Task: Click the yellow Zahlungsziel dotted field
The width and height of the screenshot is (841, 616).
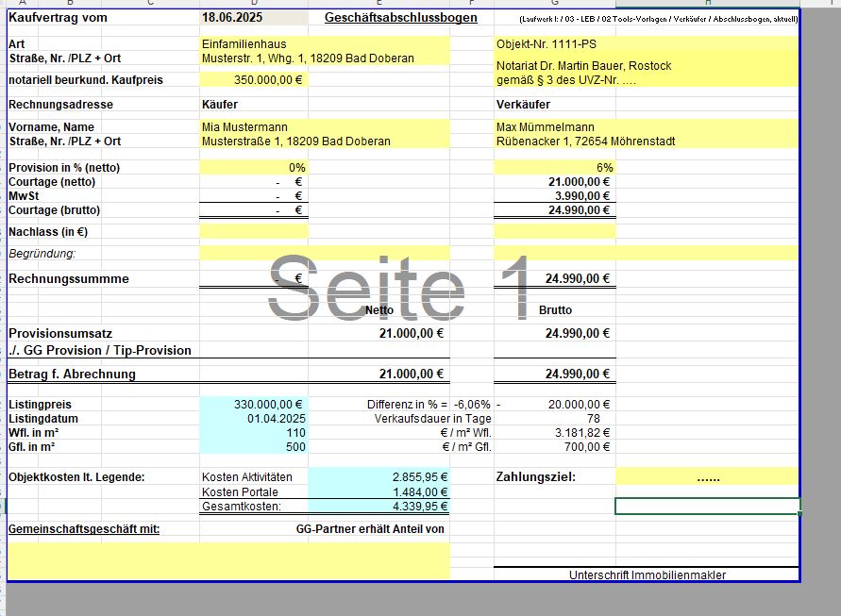Action: (707, 477)
